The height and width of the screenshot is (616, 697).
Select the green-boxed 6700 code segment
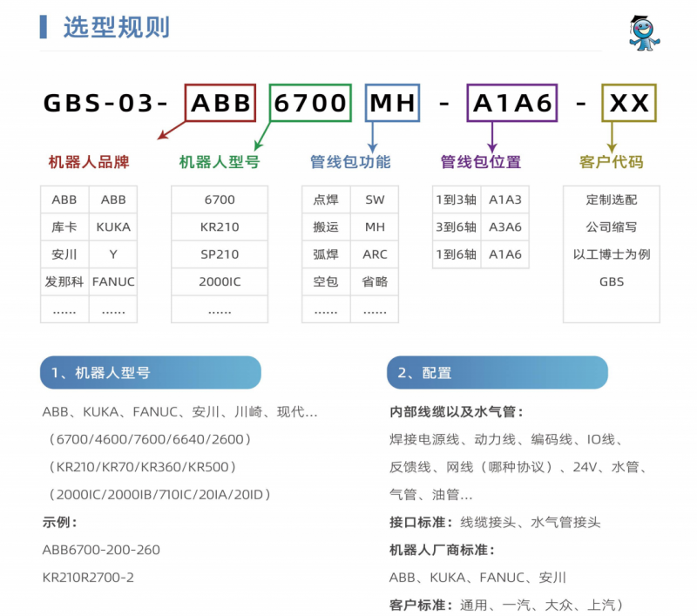pos(310,103)
